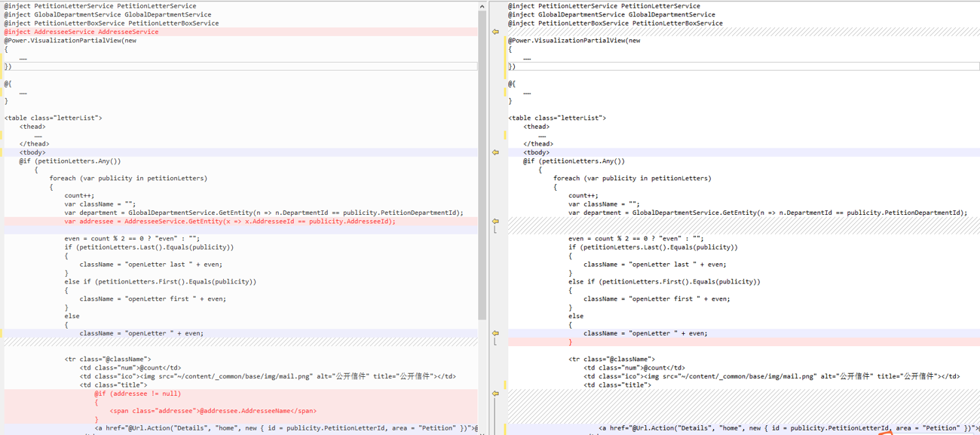Click merge arrow beside the missing AddresseeService inject line
Viewport: 980px width, 435px height.
pos(495,32)
